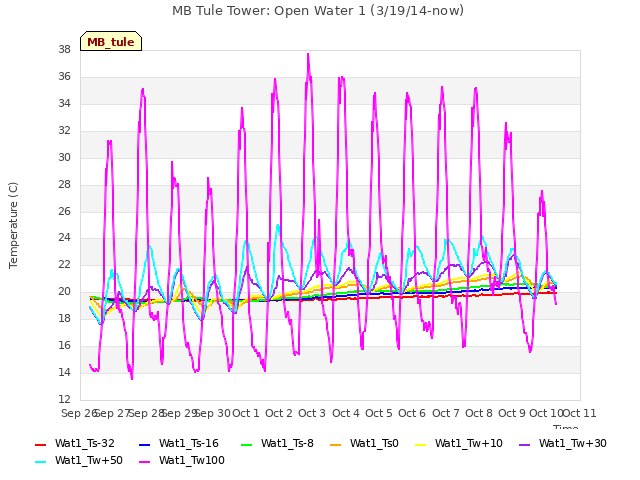
Task: Click the Sep 26 x-axis tick label
Action: click(x=79, y=413)
